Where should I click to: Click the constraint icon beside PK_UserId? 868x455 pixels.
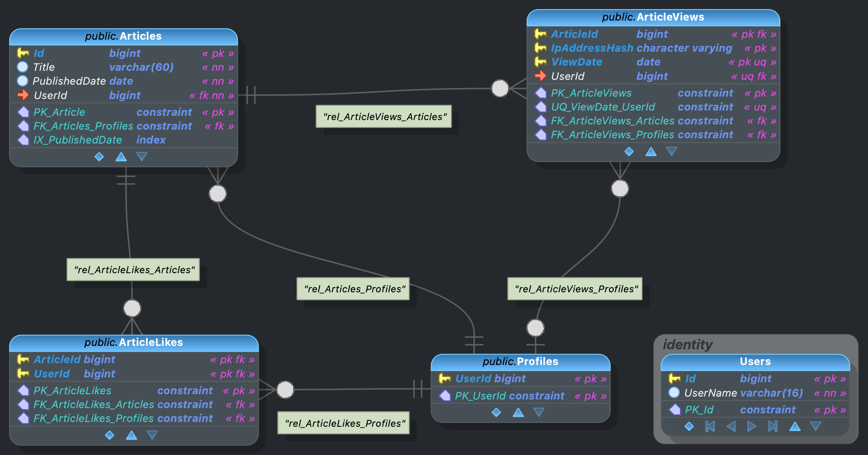[x=445, y=396]
